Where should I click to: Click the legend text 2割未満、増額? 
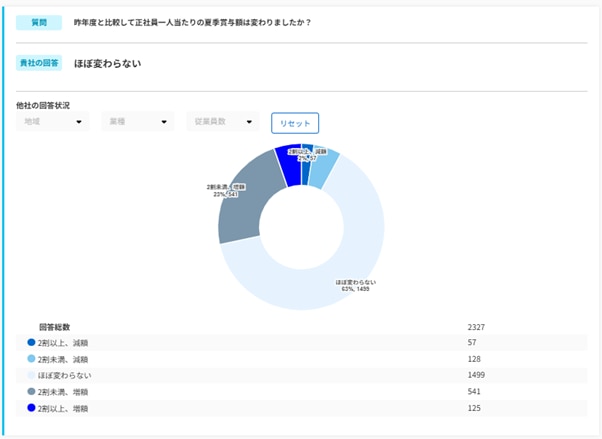click(63, 392)
